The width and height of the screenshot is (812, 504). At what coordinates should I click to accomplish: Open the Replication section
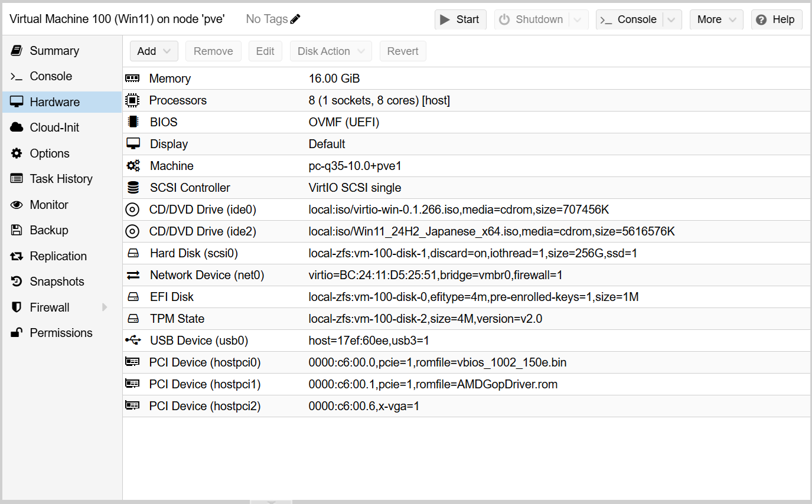click(61, 256)
